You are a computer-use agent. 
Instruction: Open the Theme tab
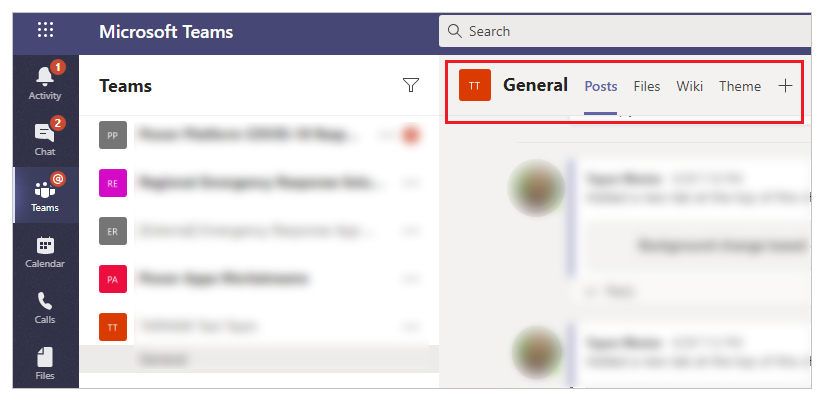(x=740, y=86)
